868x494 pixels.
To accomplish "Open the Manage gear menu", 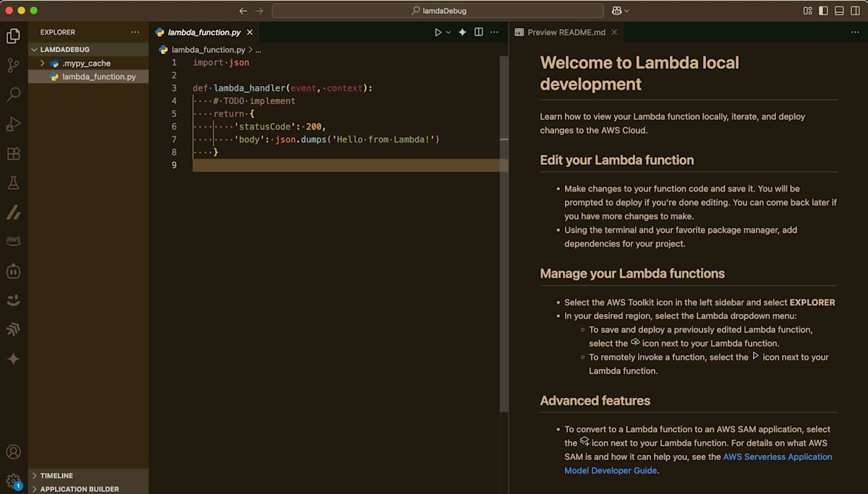I will point(13,481).
